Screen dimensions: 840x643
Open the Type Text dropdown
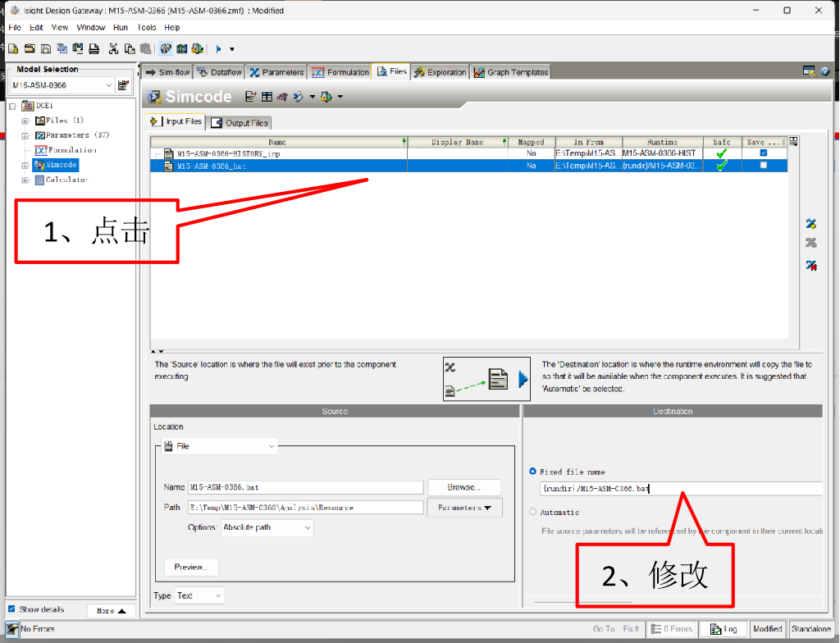tap(199, 595)
